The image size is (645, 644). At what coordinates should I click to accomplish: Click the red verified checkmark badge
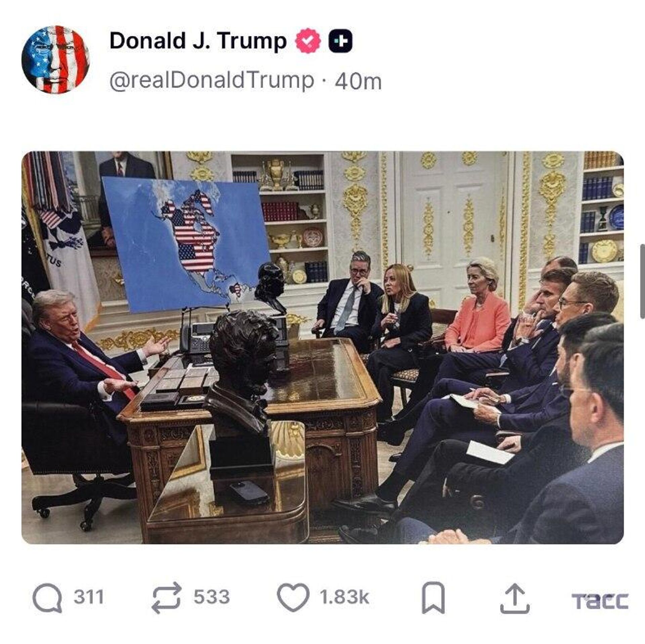(307, 41)
